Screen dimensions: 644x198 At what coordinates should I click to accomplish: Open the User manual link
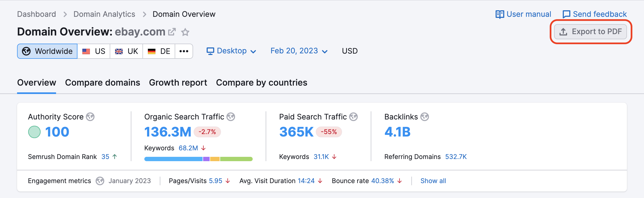(x=523, y=14)
